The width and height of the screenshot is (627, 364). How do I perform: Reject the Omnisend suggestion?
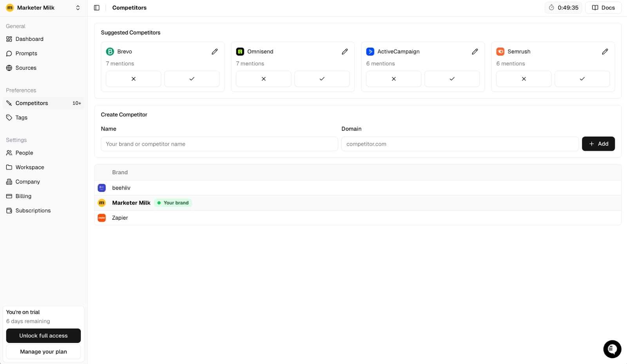click(x=264, y=79)
